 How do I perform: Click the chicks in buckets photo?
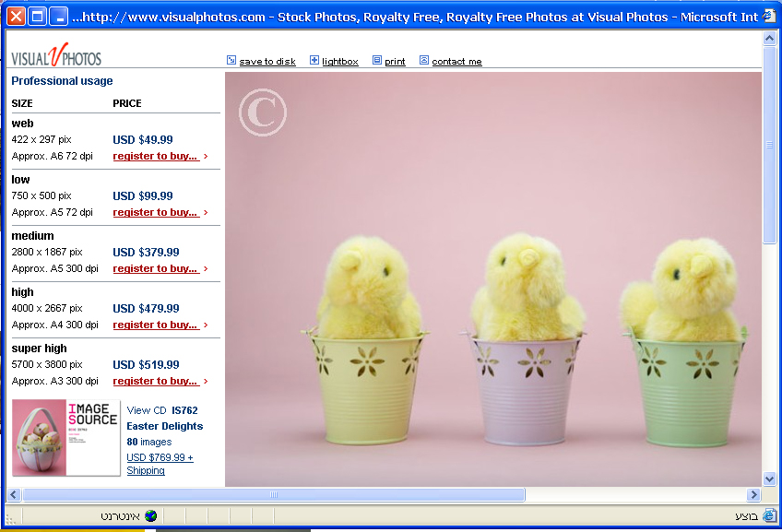click(x=493, y=279)
